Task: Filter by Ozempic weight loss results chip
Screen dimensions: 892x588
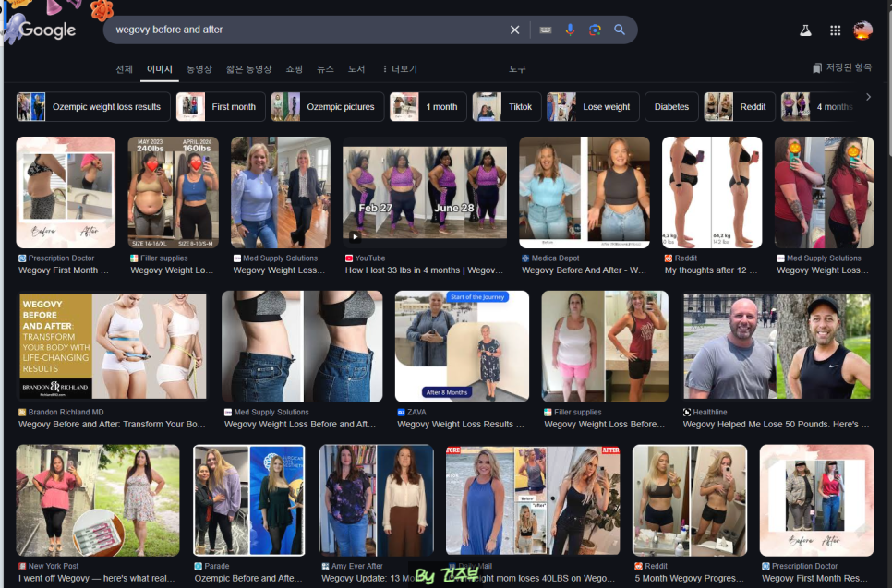Action: (93, 107)
